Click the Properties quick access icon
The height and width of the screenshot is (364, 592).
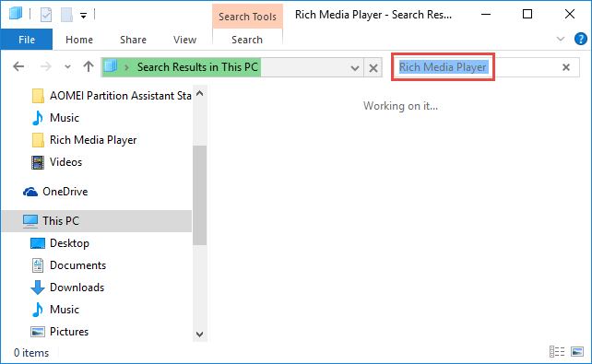[46, 15]
